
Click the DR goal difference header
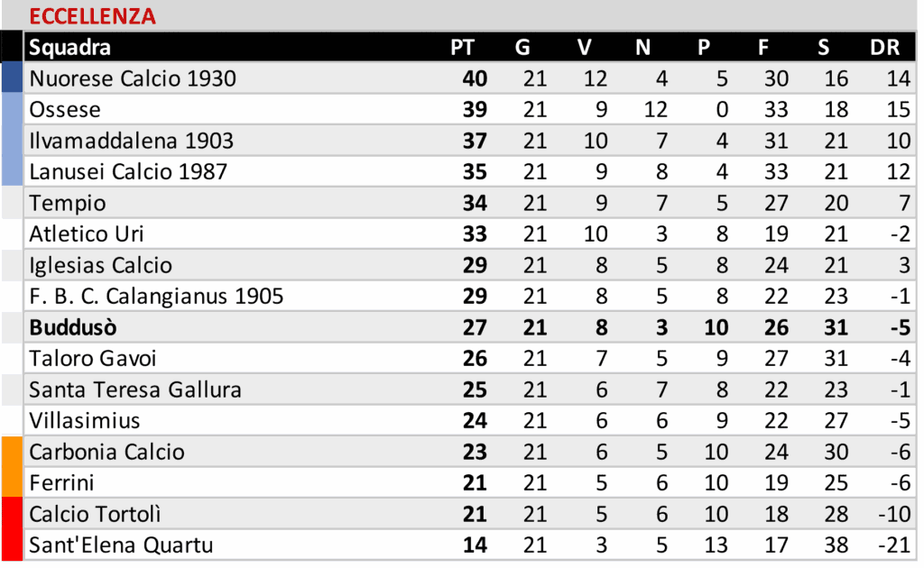(x=884, y=48)
